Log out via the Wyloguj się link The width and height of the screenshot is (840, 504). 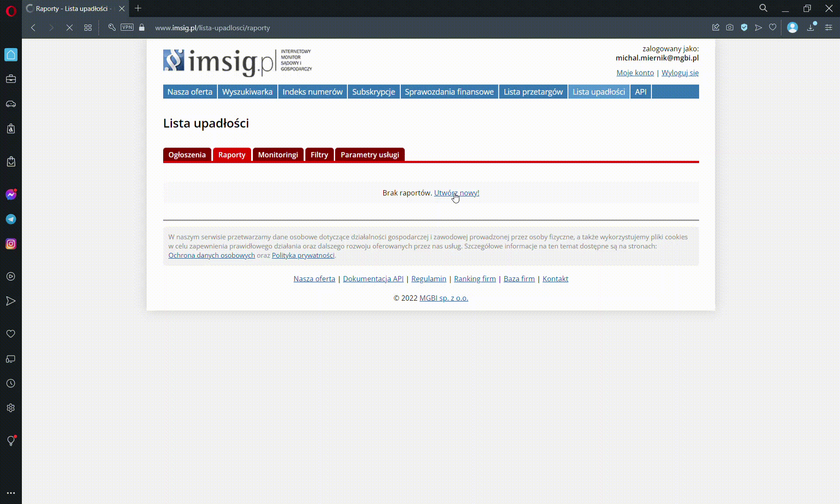[x=679, y=73]
